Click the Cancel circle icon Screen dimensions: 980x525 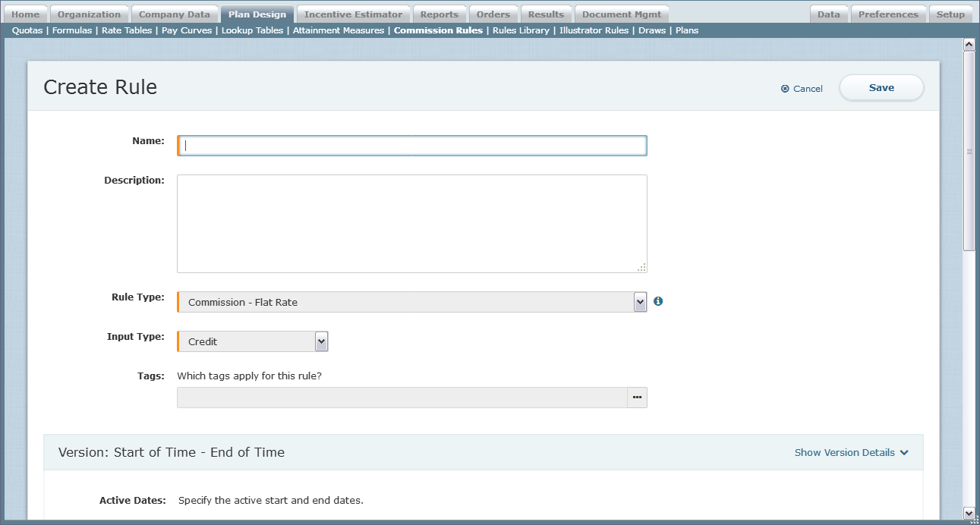[785, 89]
